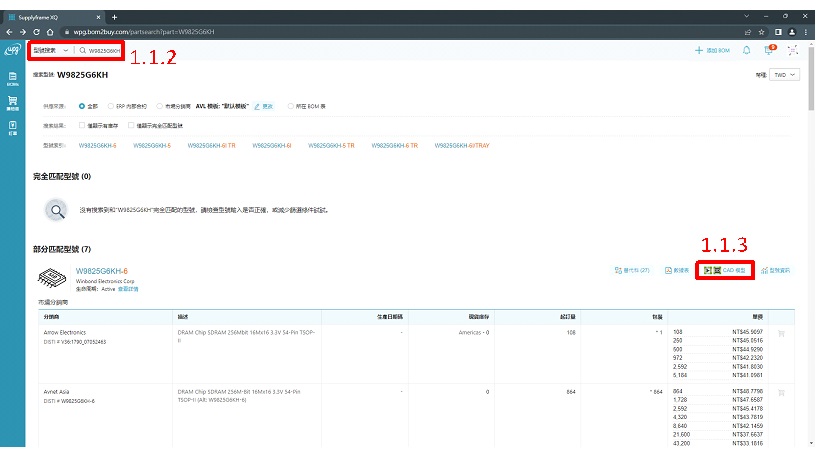Image resolution: width=818 pixels, height=459 pixels.
Task: Click the CAD model icon button
Action: pos(725,271)
